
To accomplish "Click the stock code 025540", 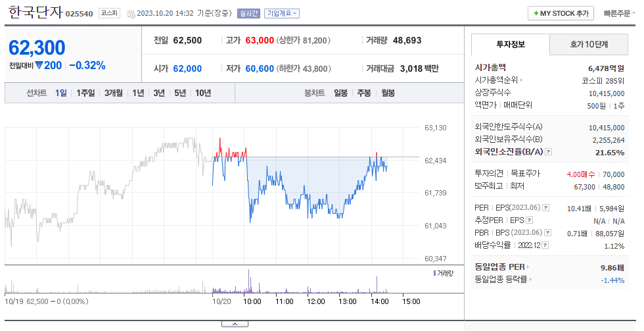I will [80, 14].
